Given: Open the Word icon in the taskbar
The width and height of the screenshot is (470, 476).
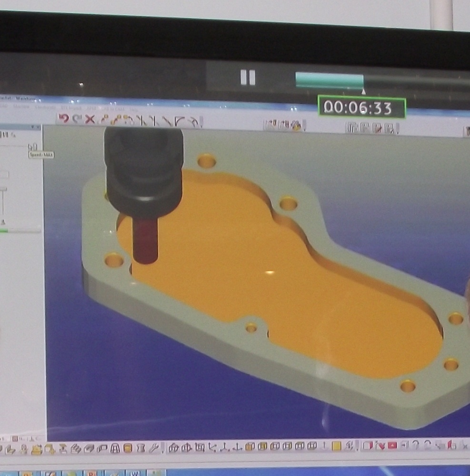Looking at the screenshot, I should click(135, 474).
